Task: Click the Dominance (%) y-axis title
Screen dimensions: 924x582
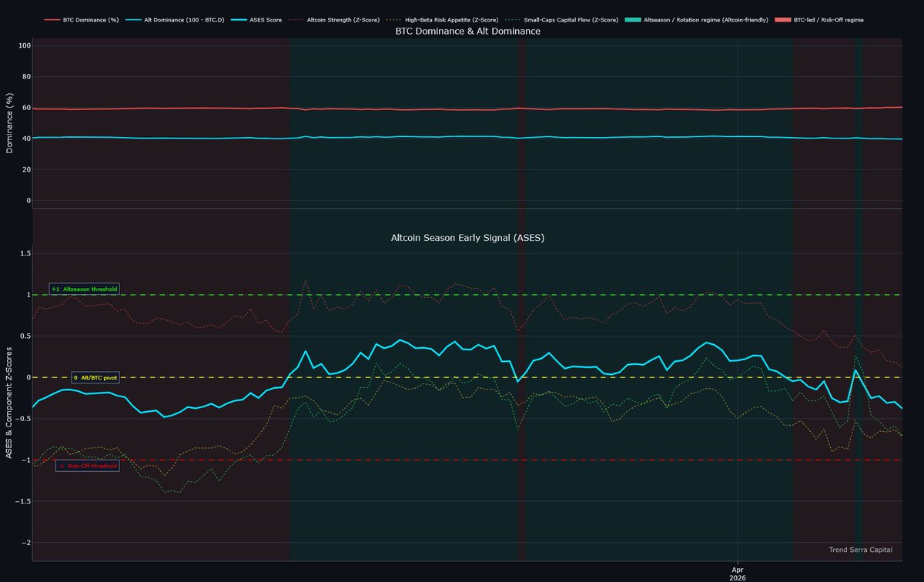Action: pos(10,123)
